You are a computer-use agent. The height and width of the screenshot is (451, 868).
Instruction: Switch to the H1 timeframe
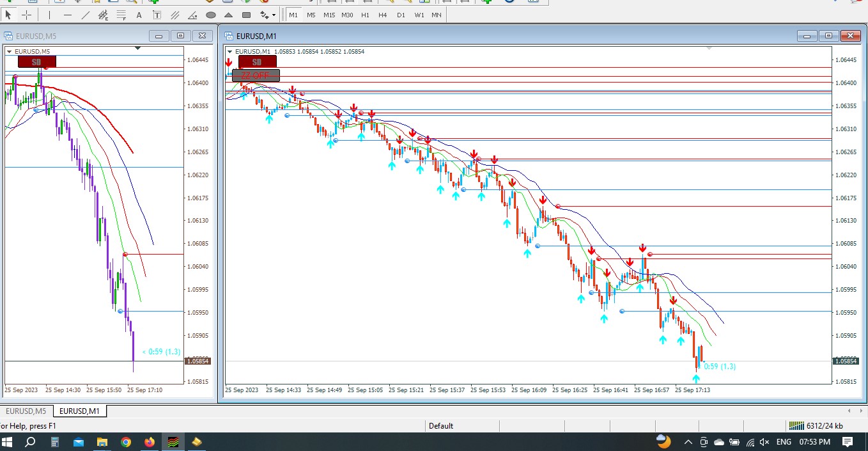(365, 15)
